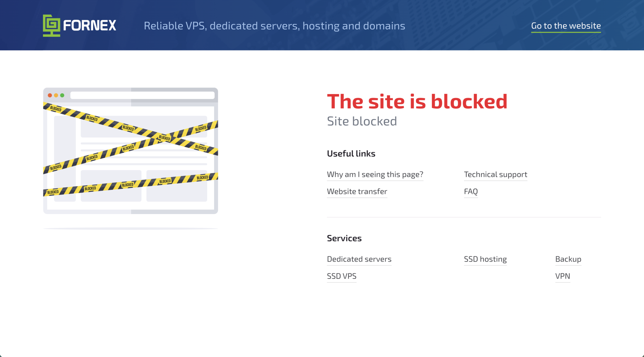The image size is (644, 357).
Task: Click 'The site is blocked' red heading
Action: coord(417,101)
